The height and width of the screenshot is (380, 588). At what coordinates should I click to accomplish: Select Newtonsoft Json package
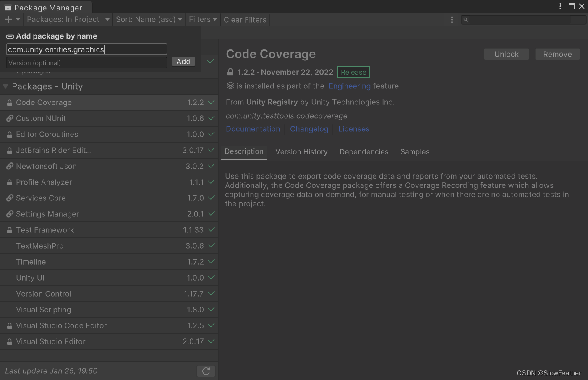click(x=109, y=166)
